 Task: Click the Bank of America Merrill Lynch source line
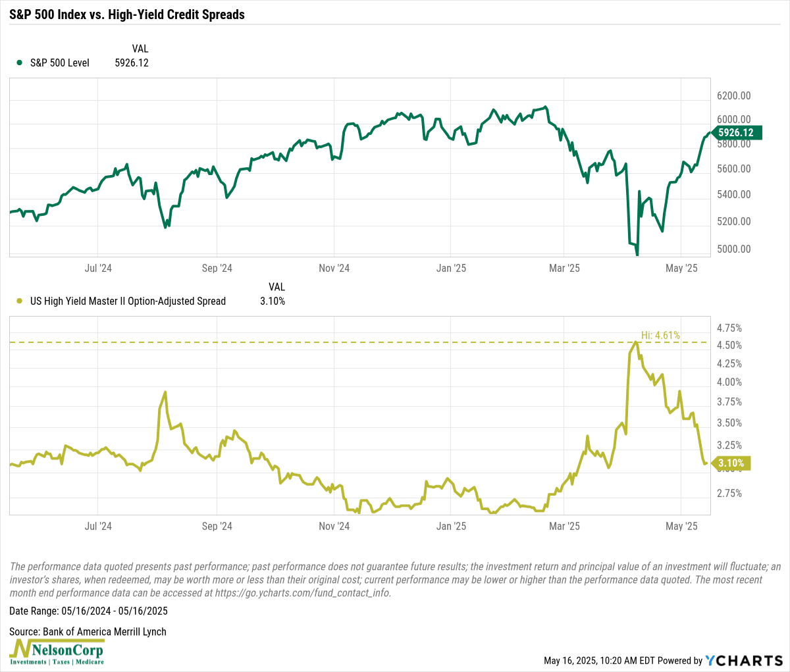point(88,632)
